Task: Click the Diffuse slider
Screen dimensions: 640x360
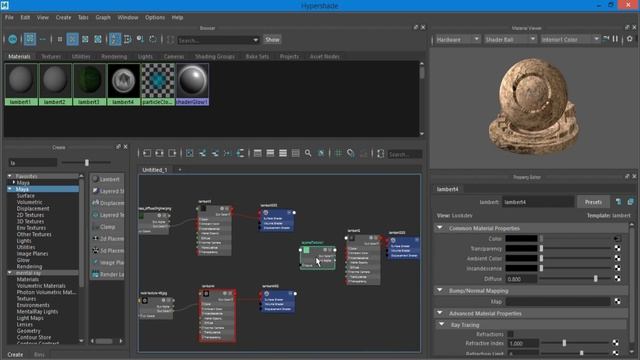Action: pos(575,278)
